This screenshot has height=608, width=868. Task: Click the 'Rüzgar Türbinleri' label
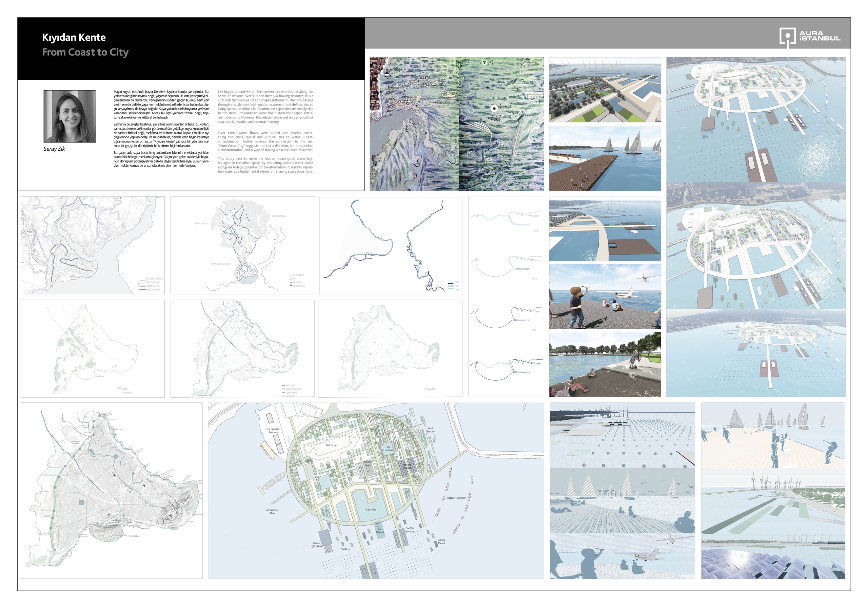(456, 498)
